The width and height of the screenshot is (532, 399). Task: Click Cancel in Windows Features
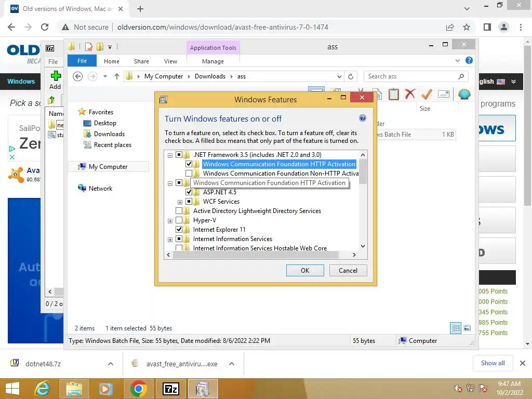pyautogui.click(x=348, y=270)
